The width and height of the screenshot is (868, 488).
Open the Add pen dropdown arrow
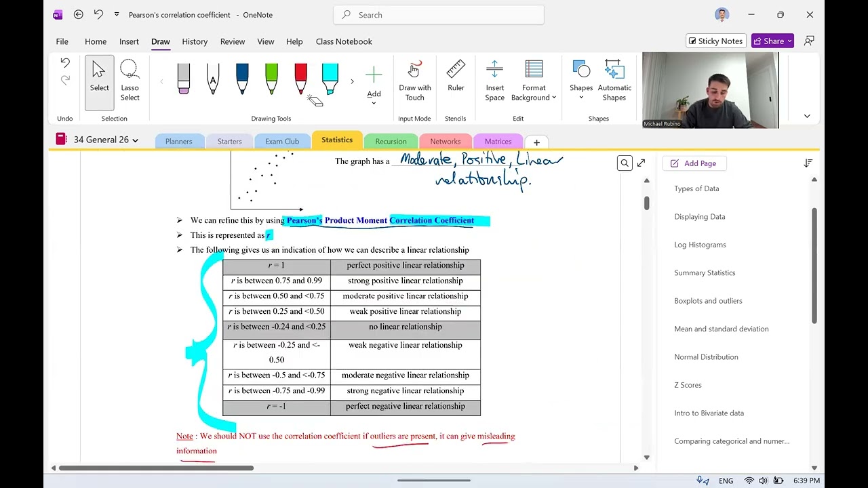click(x=374, y=104)
